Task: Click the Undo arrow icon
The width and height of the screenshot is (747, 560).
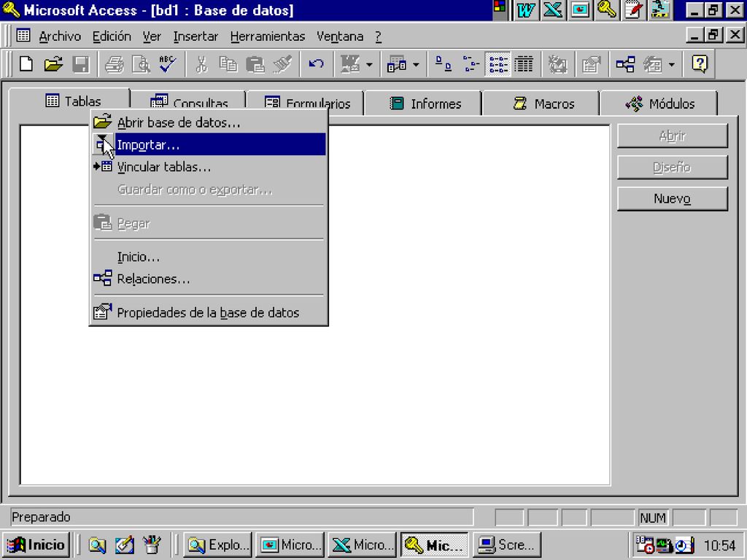Action: tap(316, 64)
